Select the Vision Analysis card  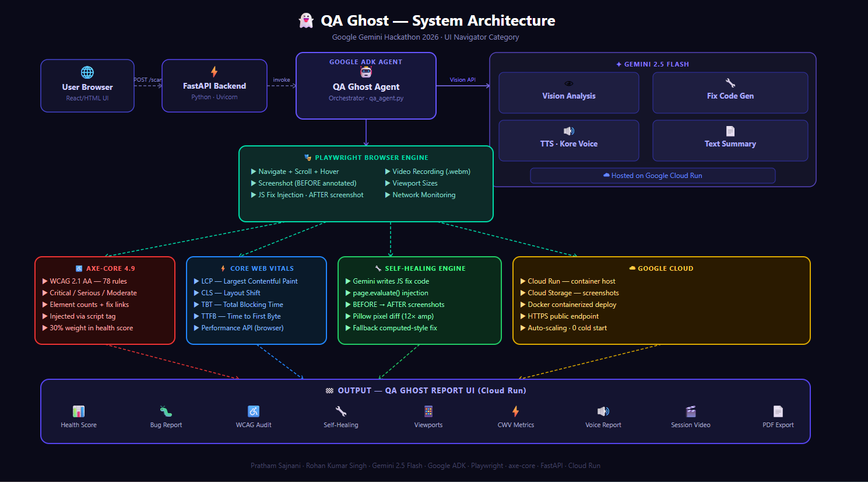569,93
